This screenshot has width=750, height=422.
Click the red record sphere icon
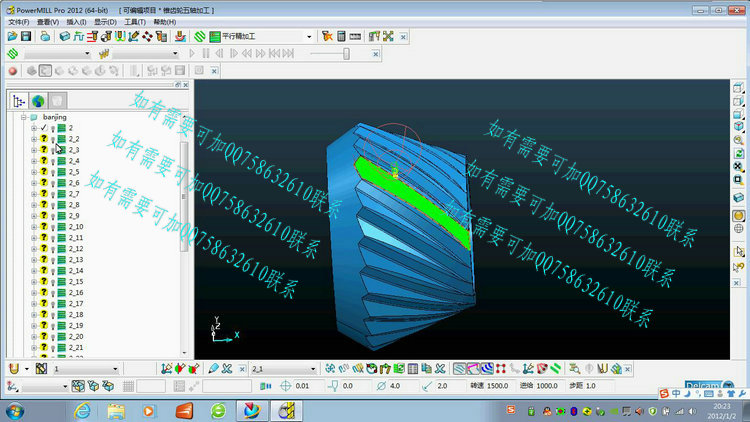pos(13,71)
